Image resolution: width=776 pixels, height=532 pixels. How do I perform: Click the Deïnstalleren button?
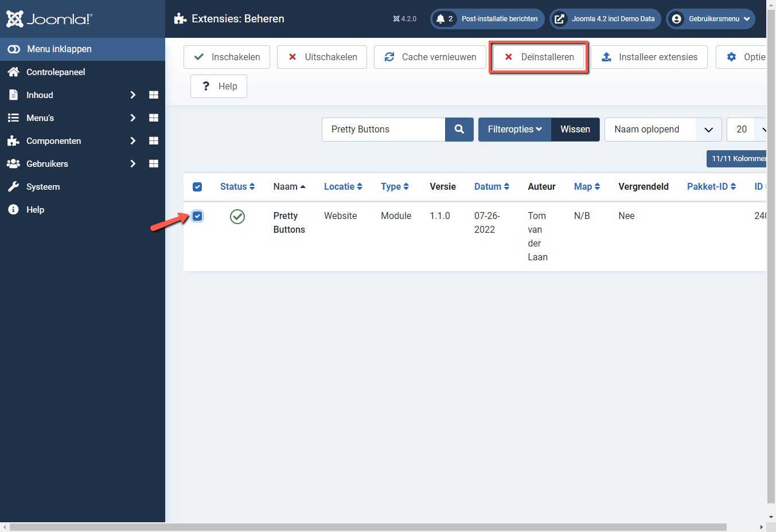[538, 57]
